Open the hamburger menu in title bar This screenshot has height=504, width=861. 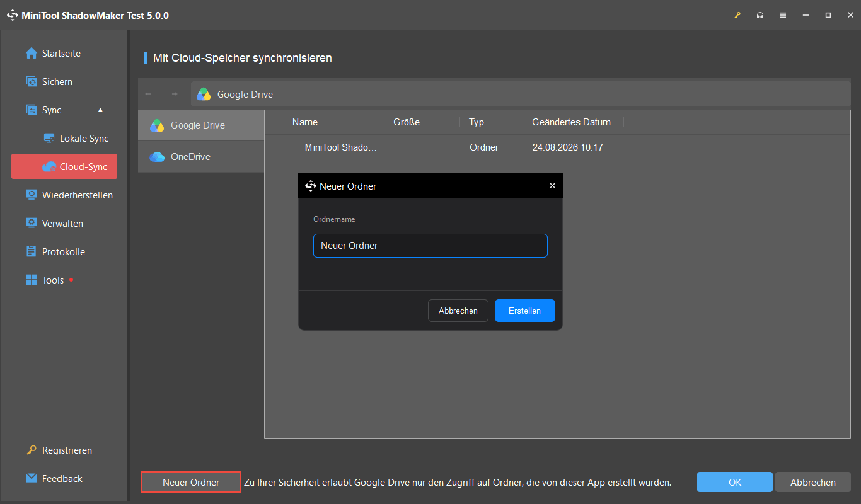point(783,15)
